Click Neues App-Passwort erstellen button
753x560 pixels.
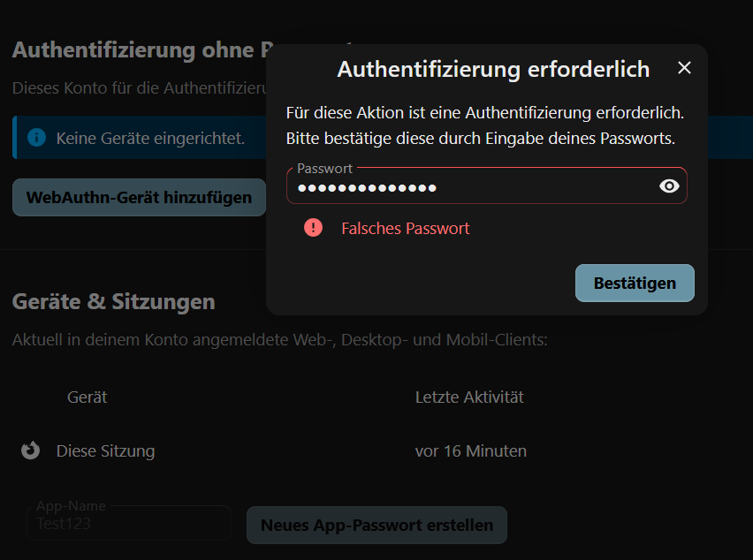tap(376, 525)
